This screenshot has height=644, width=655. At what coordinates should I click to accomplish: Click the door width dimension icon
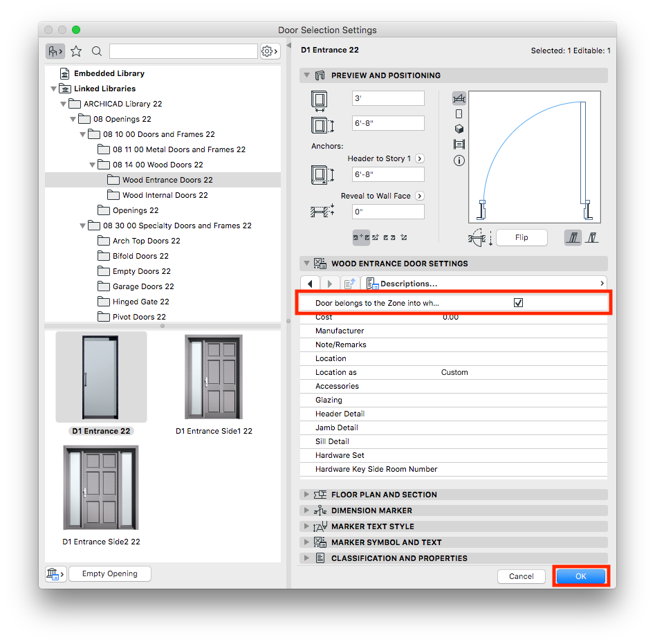319,101
